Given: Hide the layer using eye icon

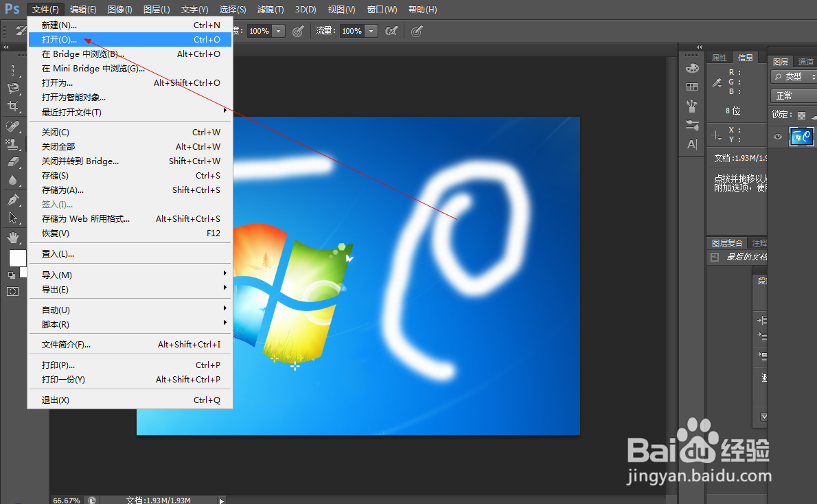Looking at the screenshot, I should tap(778, 137).
